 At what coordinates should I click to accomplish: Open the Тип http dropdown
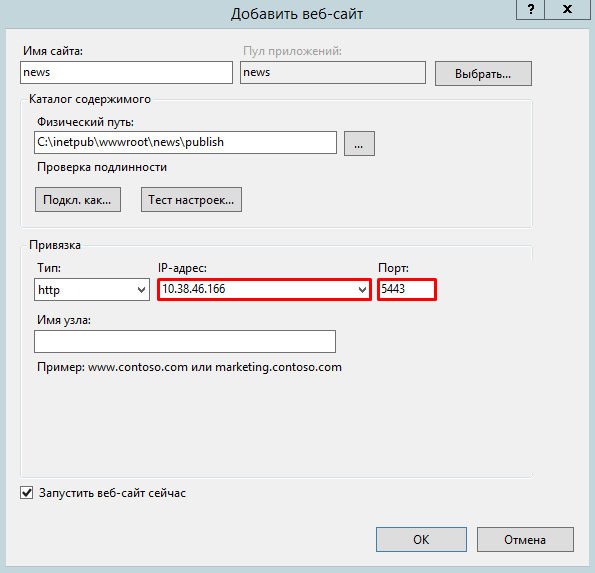(92, 290)
